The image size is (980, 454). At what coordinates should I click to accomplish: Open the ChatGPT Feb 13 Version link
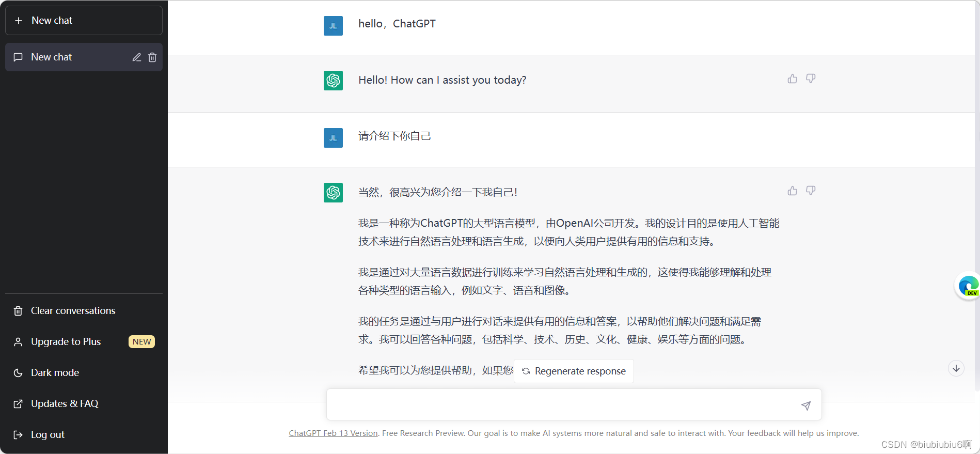click(333, 433)
